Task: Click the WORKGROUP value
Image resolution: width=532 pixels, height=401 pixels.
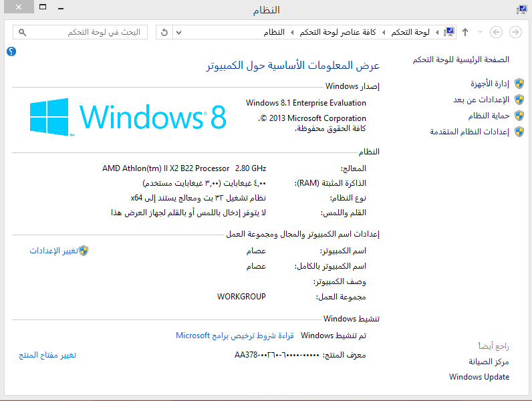Action: pos(241,297)
